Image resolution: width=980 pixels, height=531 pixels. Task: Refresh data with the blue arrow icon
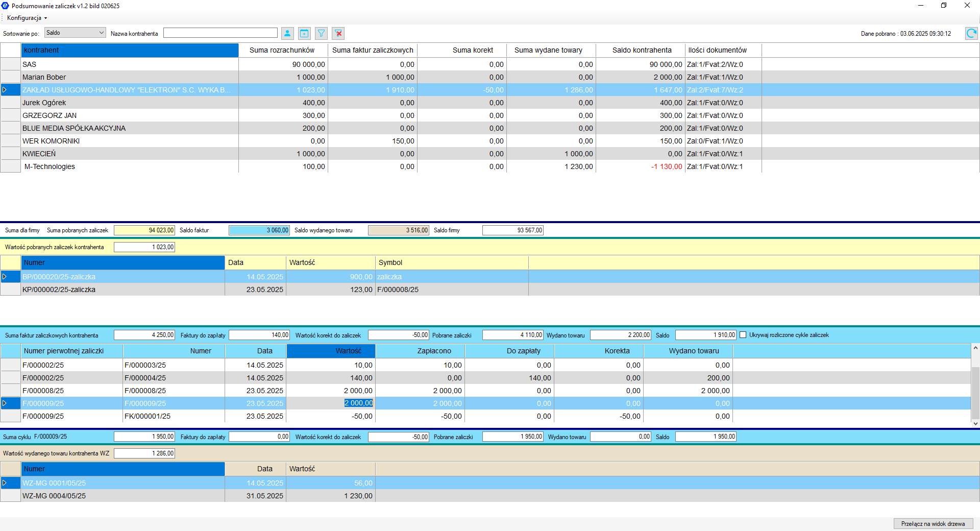point(971,34)
